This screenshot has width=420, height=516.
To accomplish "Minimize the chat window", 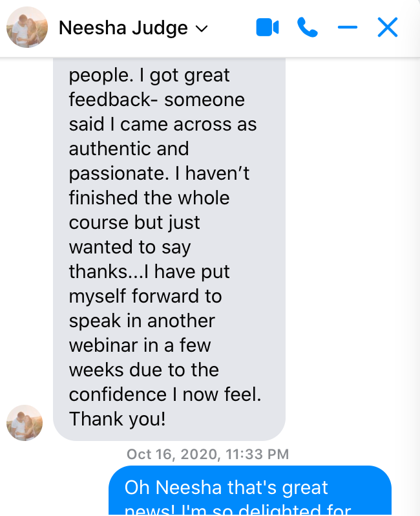I will click(347, 28).
